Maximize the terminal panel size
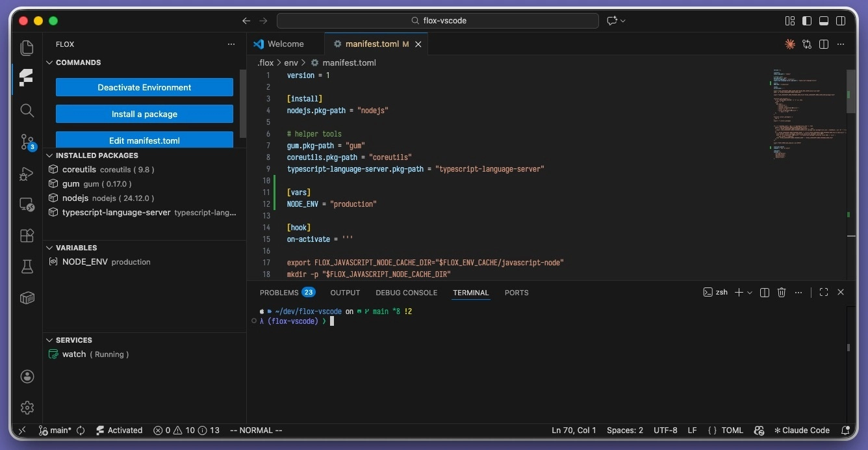Screen dimensions: 868x450 tap(823, 293)
